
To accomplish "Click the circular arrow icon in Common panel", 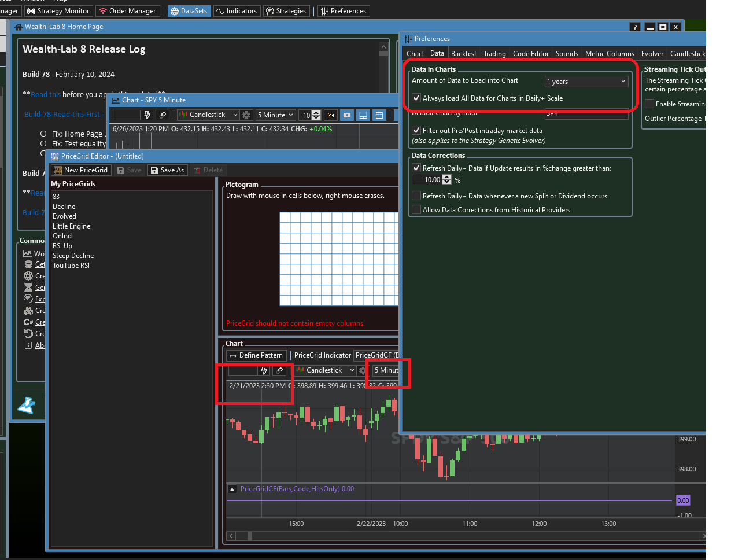I will pyautogui.click(x=28, y=334).
